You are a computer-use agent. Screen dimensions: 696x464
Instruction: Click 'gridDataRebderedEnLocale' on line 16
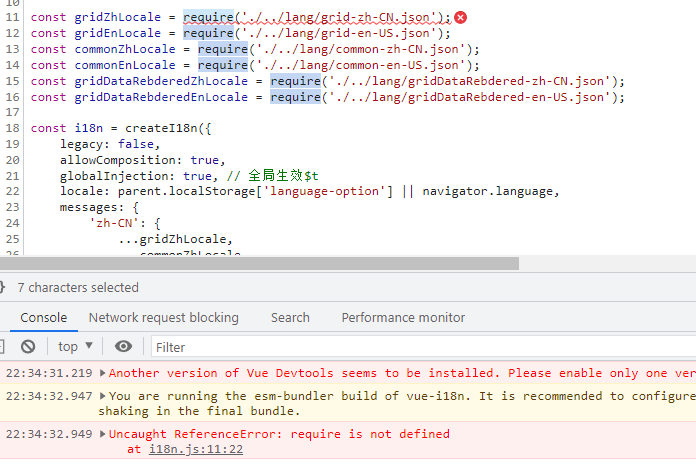pyautogui.click(x=161, y=97)
